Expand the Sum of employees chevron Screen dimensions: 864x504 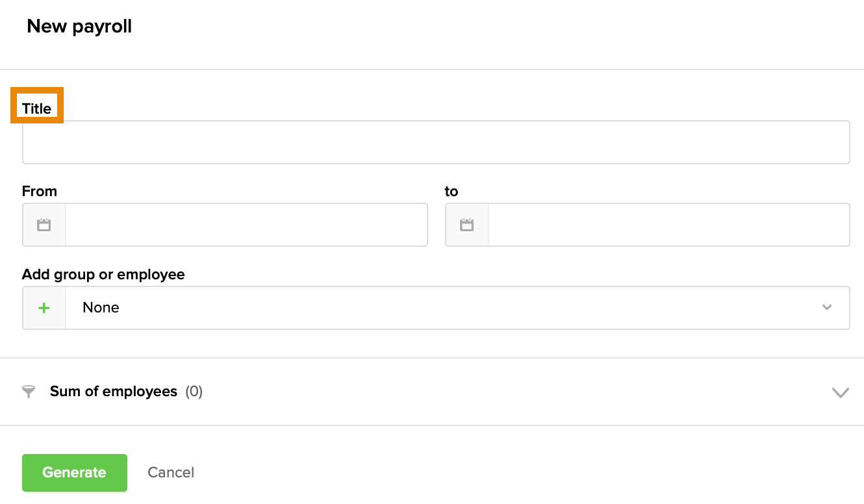click(840, 392)
